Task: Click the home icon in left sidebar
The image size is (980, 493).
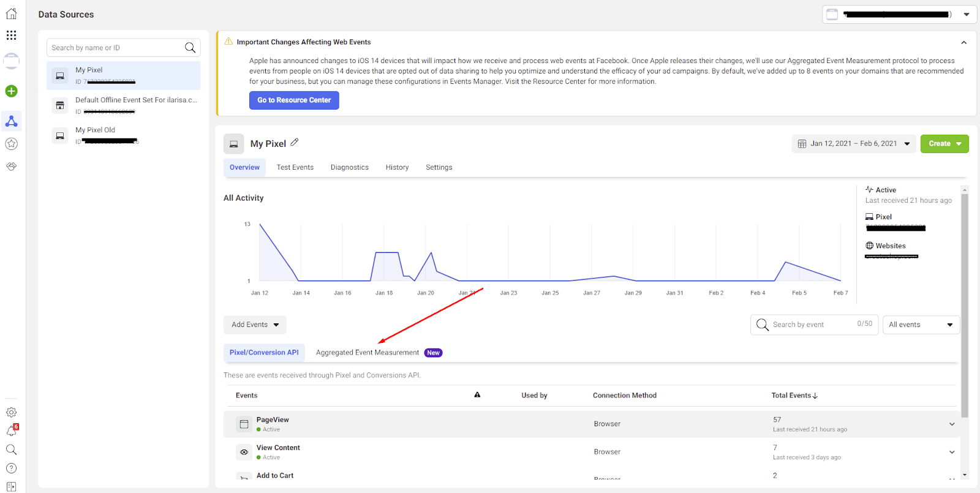Action: [11, 14]
